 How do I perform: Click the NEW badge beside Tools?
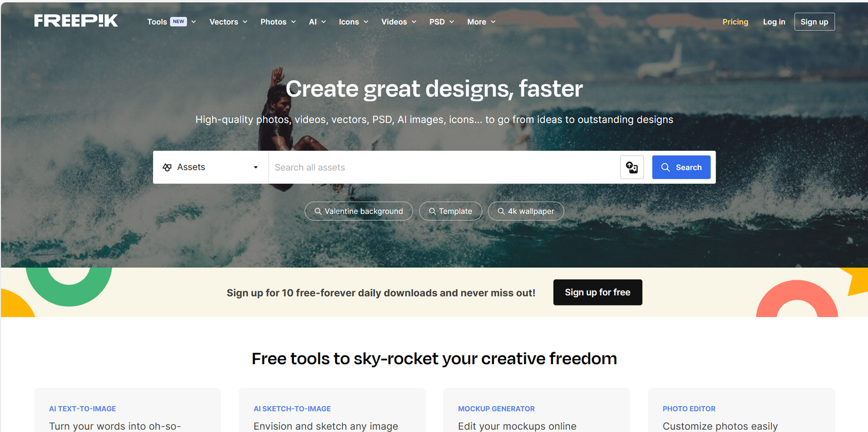click(178, 22)
